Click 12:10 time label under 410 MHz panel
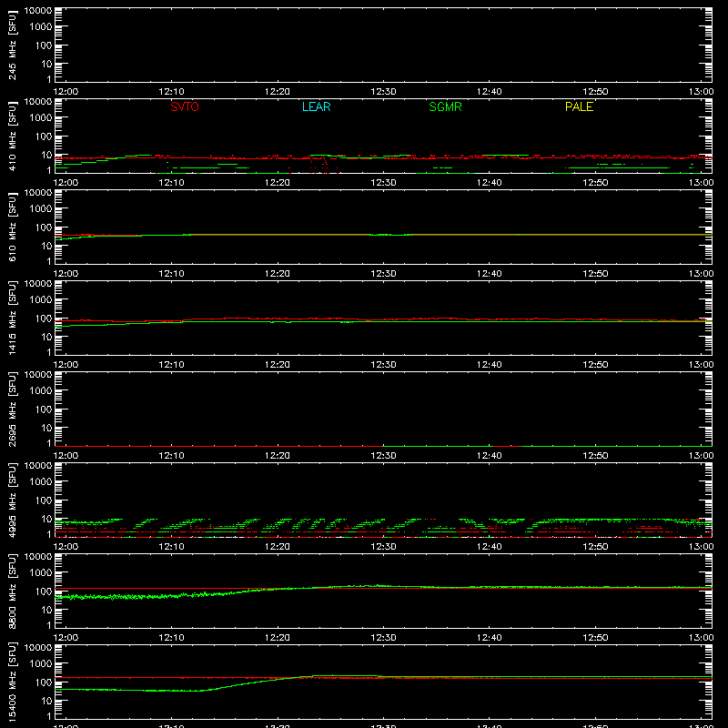This screenshot has width=728, height=728. 171,183
